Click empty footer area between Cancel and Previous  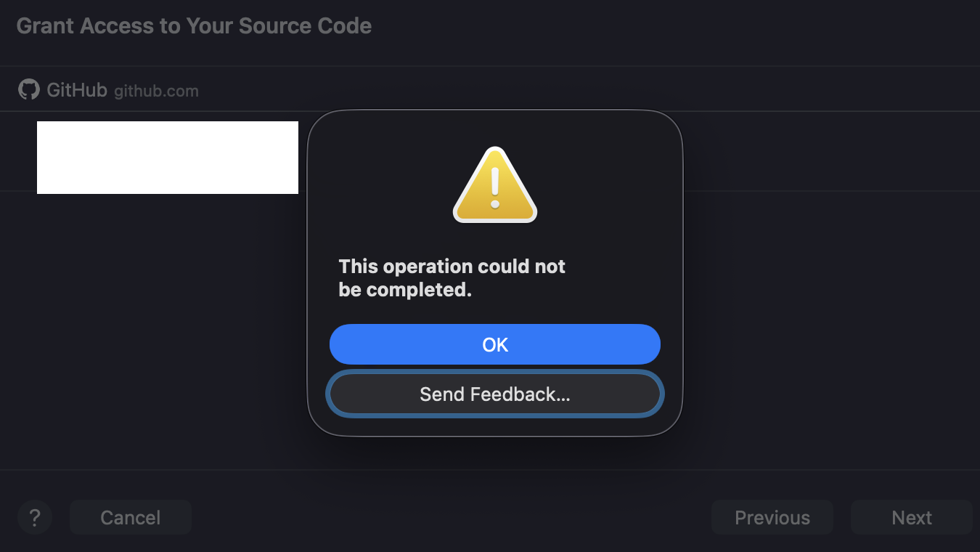click(450, 518)
